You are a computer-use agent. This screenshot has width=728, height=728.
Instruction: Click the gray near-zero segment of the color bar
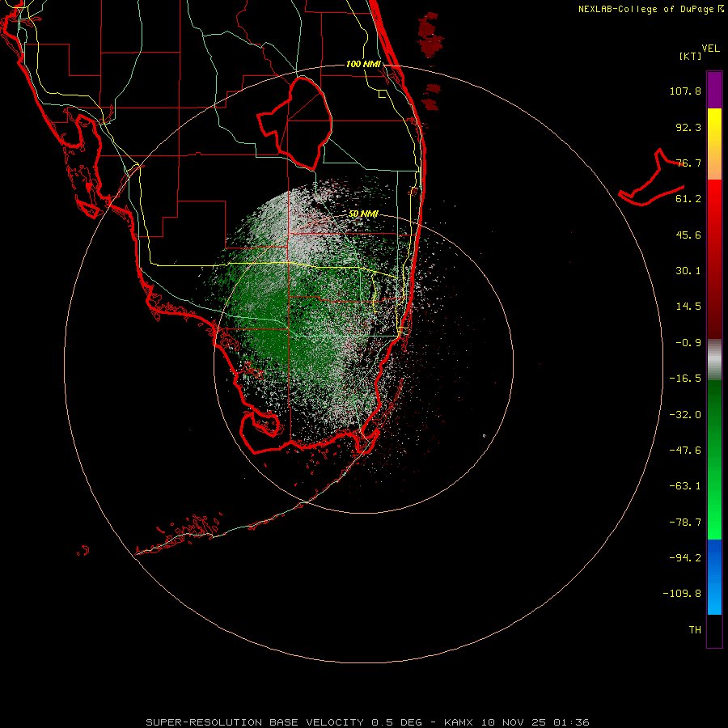click(714, 358)
